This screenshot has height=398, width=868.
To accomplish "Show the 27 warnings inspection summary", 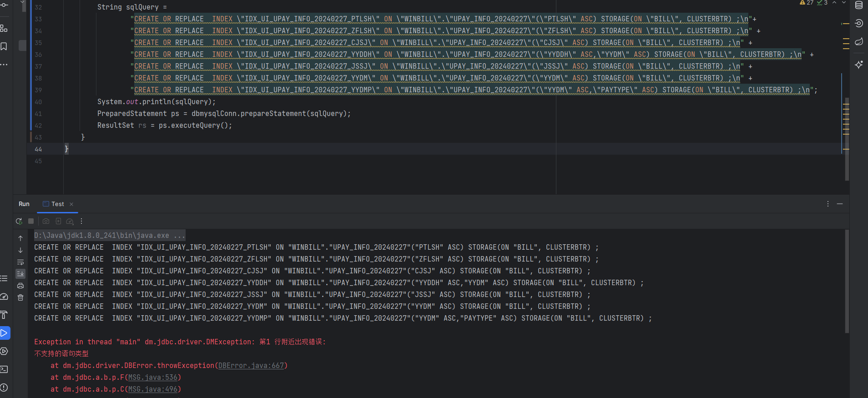I will [807, 3].
